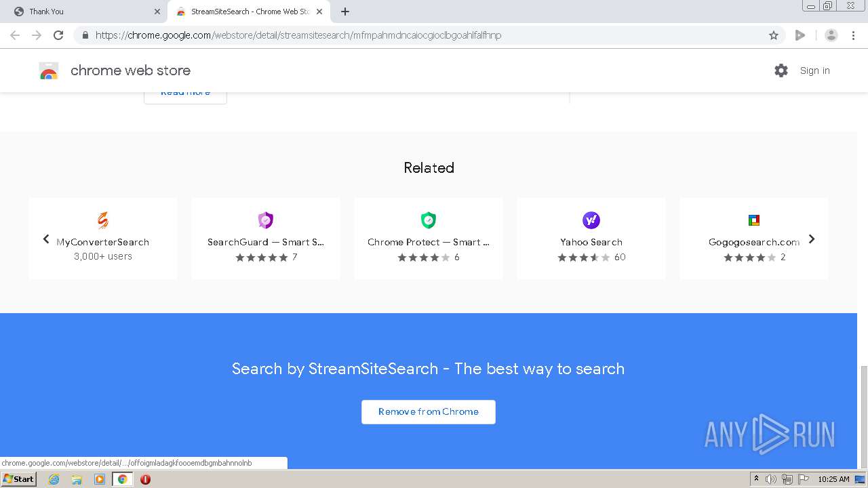Click the Search by StreamSiteSearch banner text
868x488 pixels.
tap(429, 369)
